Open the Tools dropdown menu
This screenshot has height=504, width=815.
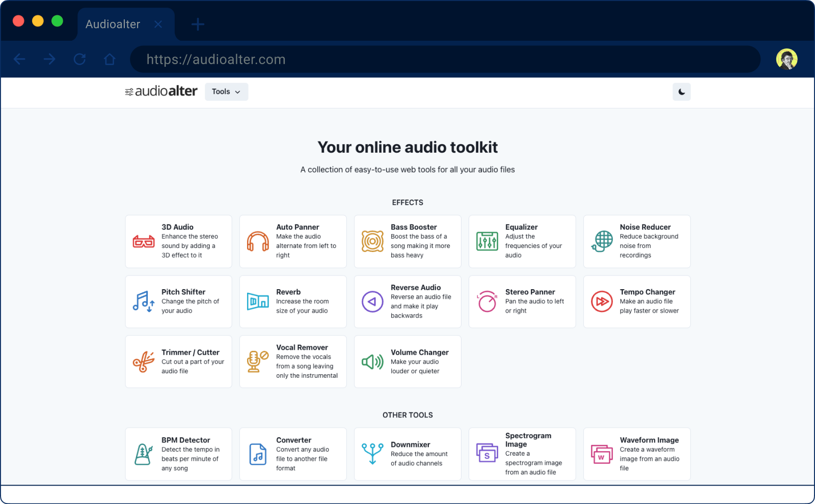(x=226, y=92)
